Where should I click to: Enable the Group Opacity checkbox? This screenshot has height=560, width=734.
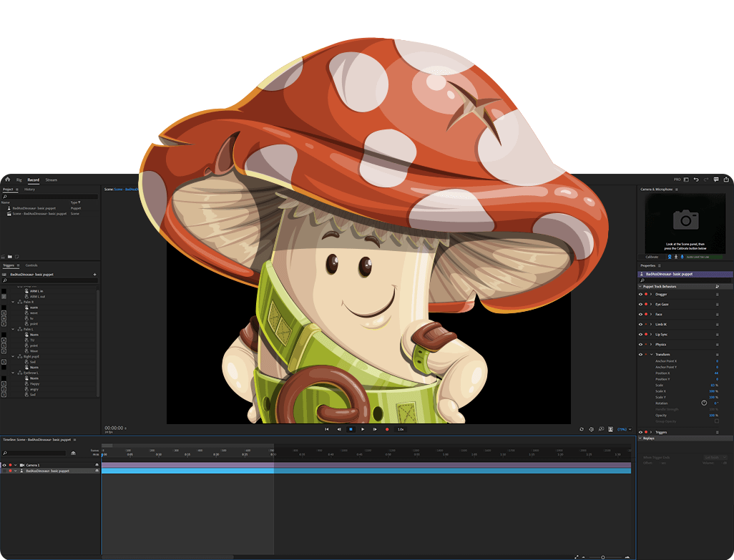click(717, 421)
